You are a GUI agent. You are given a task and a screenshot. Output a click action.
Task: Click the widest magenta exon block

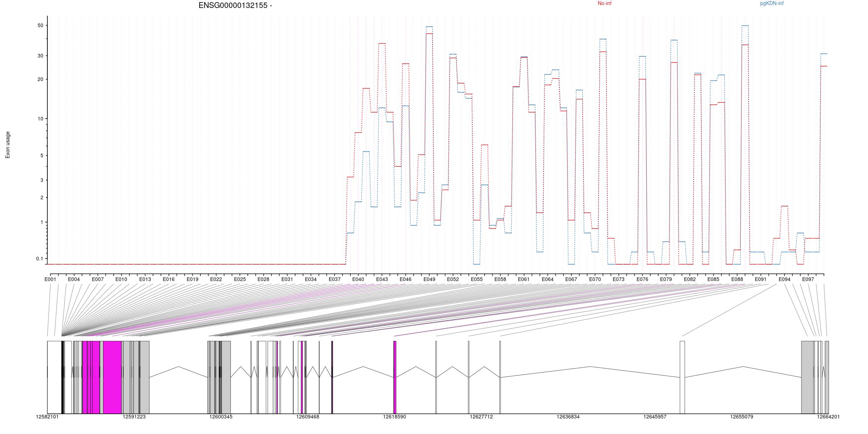(112, 377)
